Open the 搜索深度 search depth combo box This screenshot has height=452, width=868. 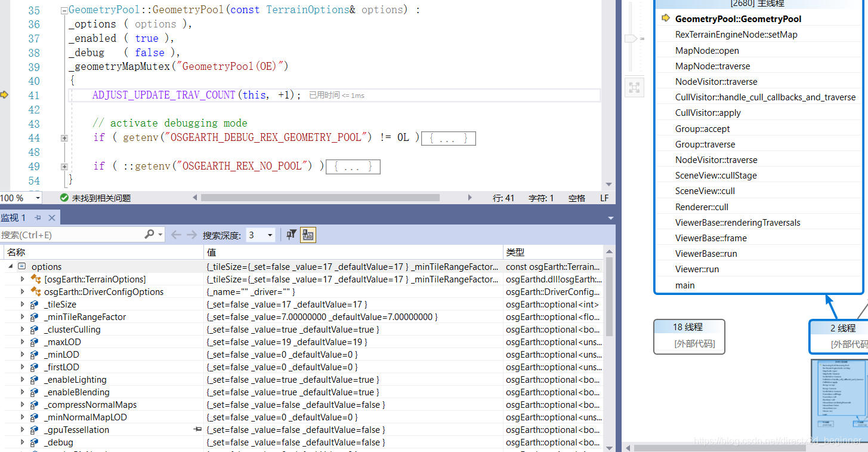(261, 235)
